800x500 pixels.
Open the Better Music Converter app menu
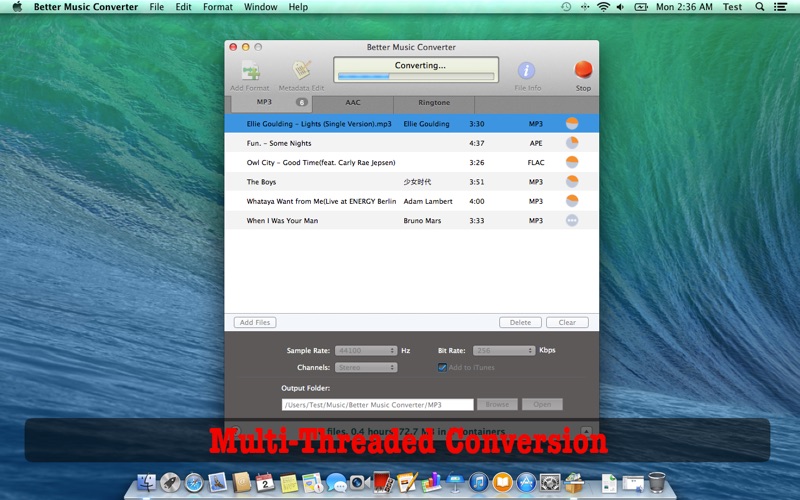(x=86, y=7)
